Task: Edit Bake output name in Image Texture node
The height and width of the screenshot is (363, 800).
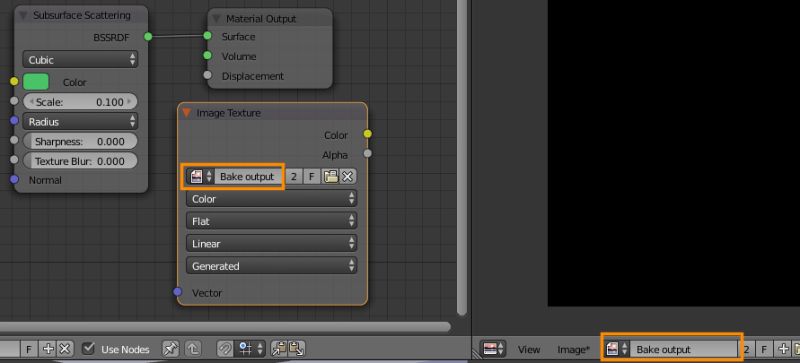Action: click(248, 177)
